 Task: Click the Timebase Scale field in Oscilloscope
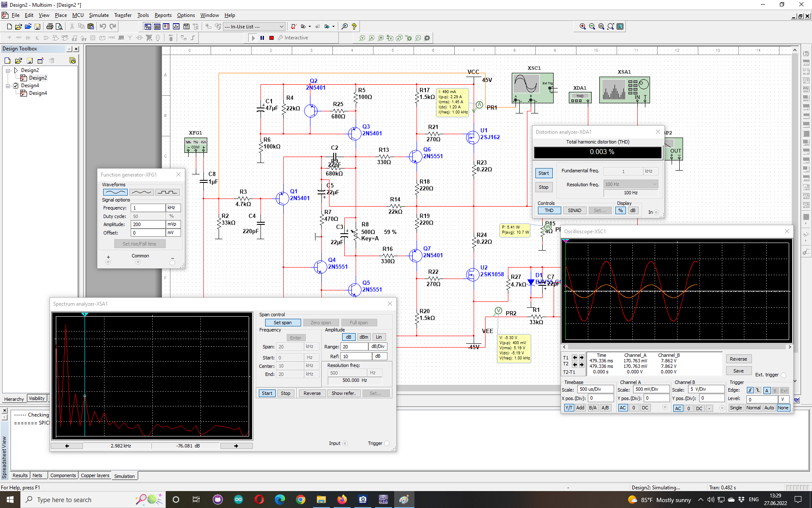[595, 389]
